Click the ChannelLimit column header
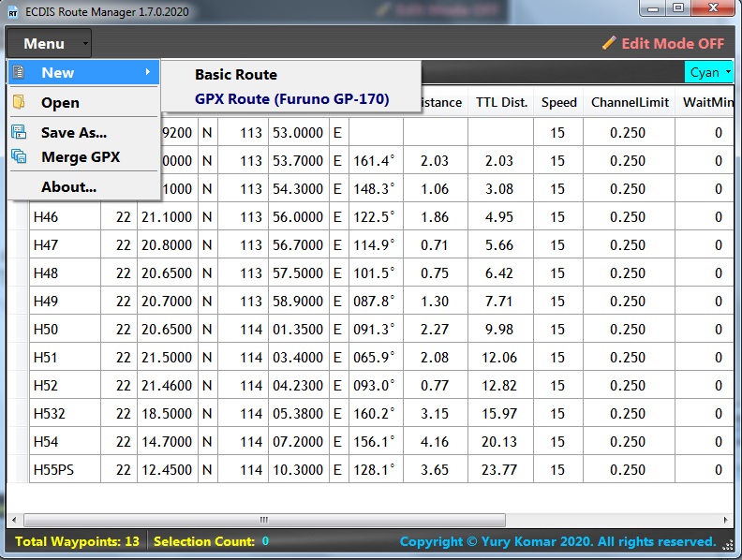Image resolution: width=742 pixels, height=560 pixels. [x=630, y=102]
